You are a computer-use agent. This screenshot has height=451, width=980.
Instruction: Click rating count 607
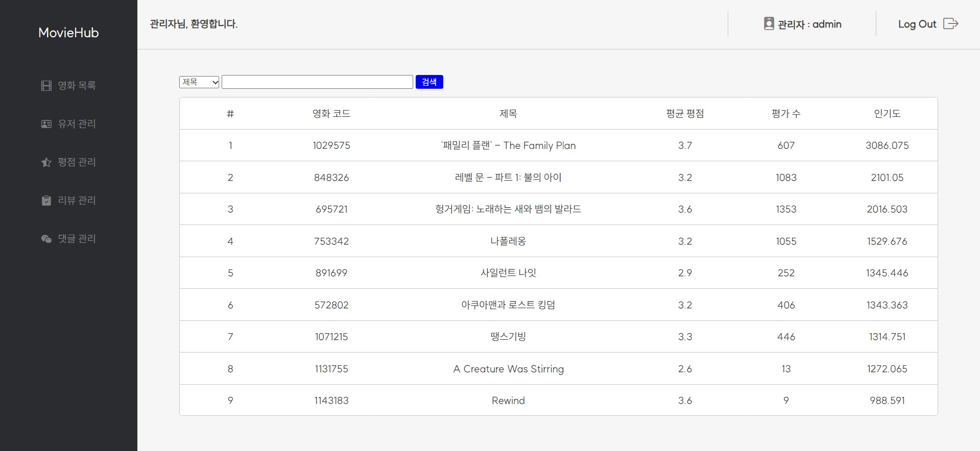pyautogui.click(x=786, y=145)
